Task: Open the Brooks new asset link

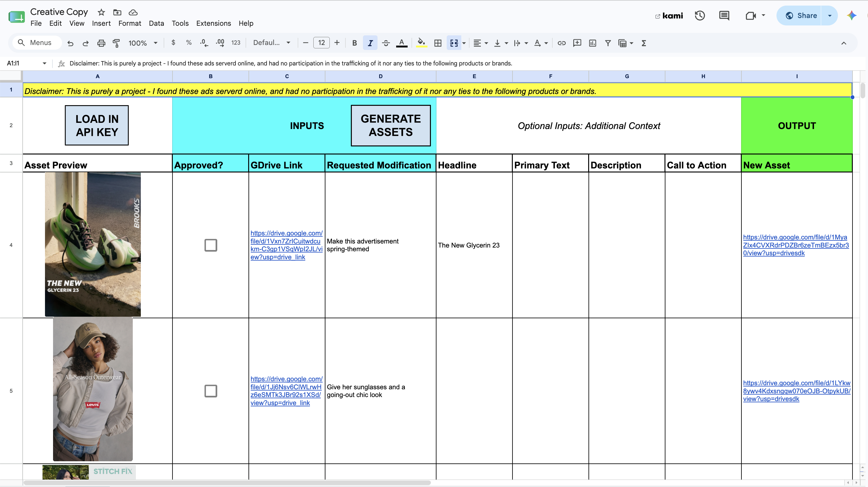Action: coord(796,245)
